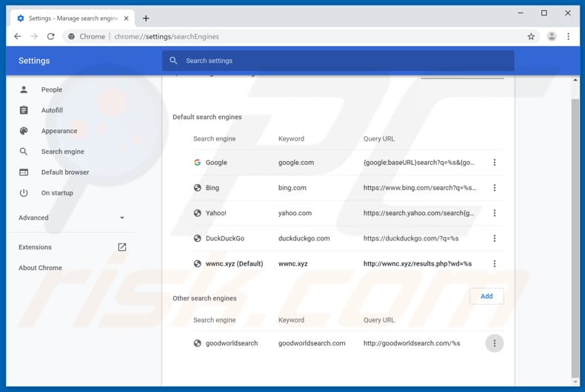
Task: Open the About Chrome page
Action: [40, 268]
